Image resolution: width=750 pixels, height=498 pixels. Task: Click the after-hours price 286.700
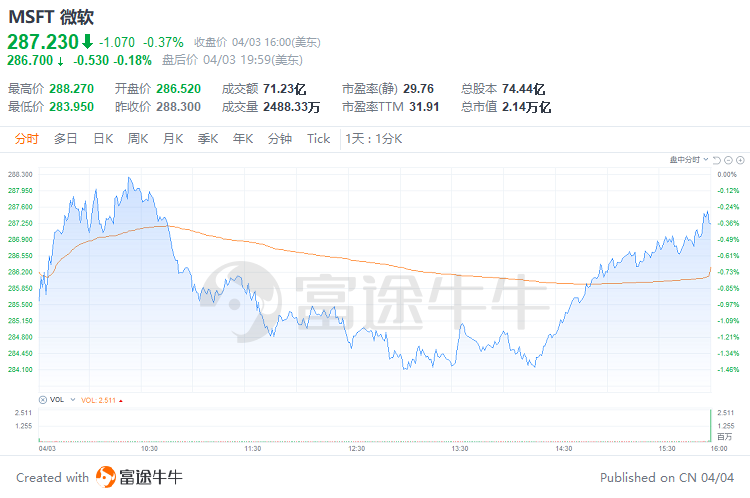[30, 60]
